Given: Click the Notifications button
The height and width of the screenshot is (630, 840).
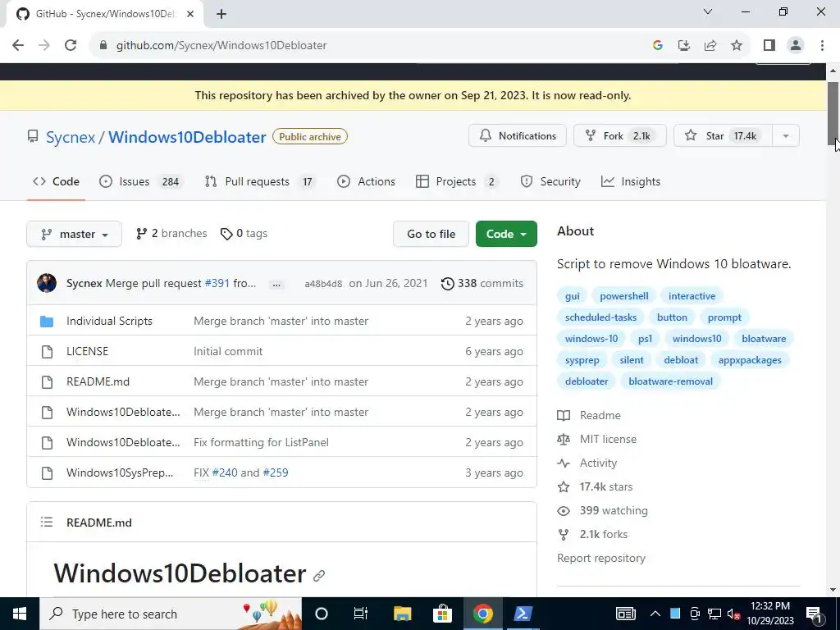Looking at the screenshot, I should pyautogui.click(x=518, y=136).
